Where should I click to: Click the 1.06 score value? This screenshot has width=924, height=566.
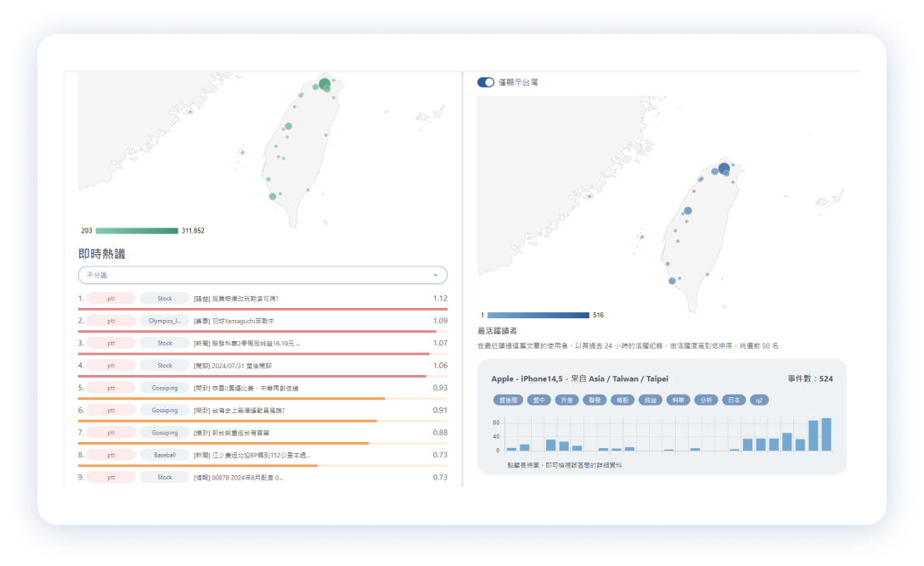click(x=440, y=366)
